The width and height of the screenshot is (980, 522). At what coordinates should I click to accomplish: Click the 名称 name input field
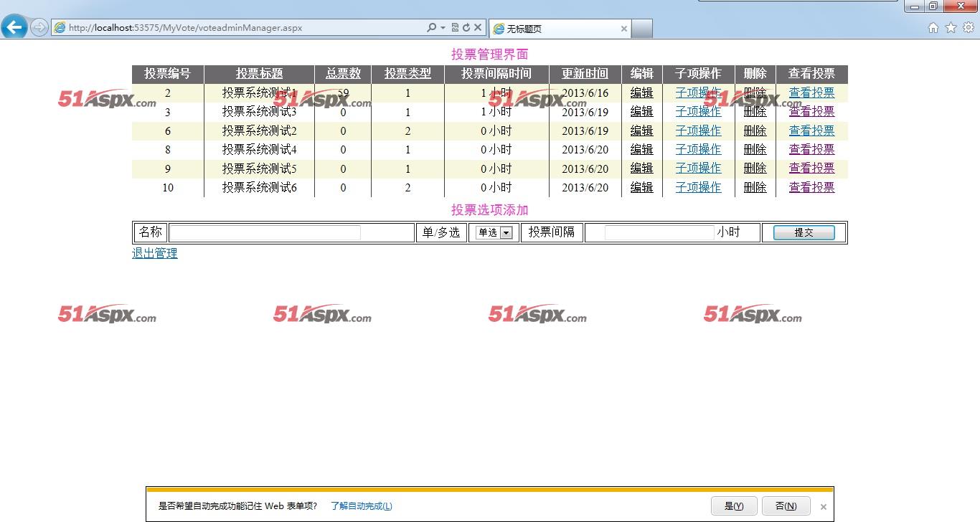(x=265, y=233)
